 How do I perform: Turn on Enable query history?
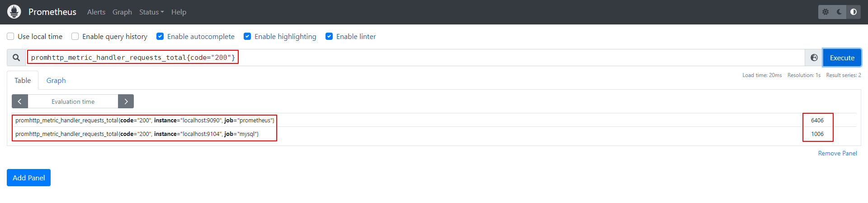tap(75, 36)
